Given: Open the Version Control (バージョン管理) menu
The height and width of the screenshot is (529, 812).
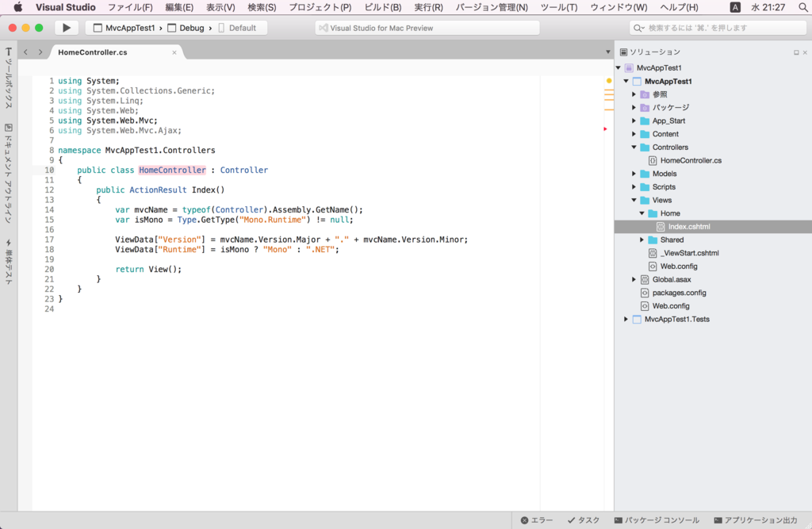Looking at the screenshot, I should 492,7.
